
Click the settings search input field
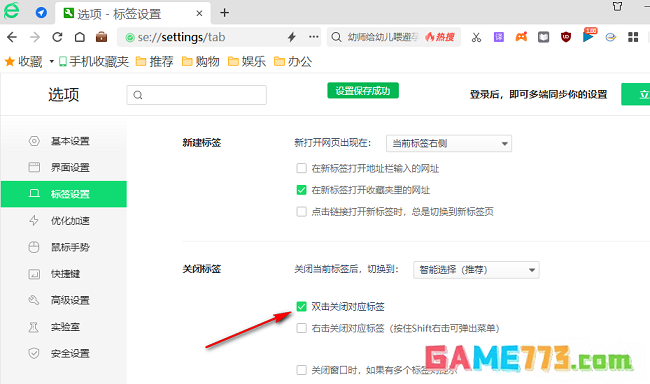(x=196, y=95)
